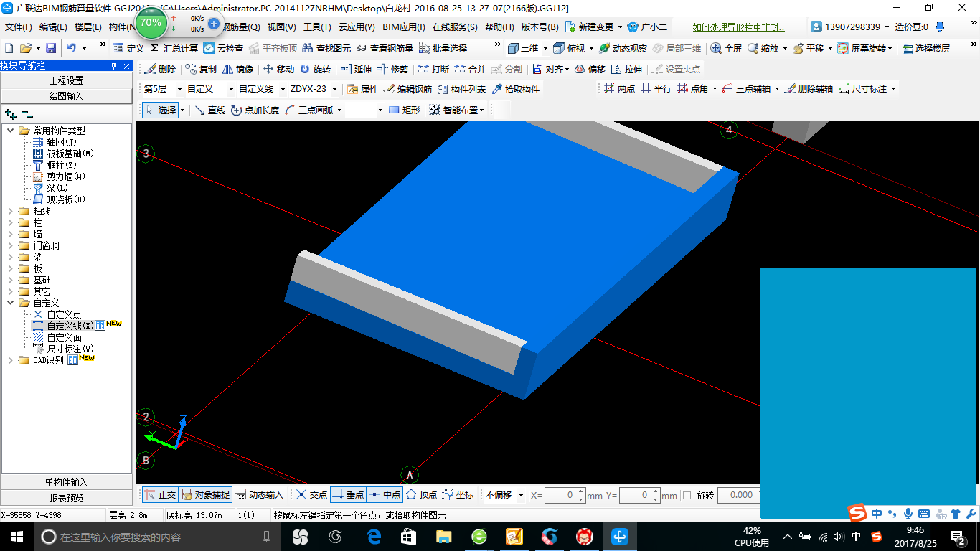Create a new project file

point(9,48)
